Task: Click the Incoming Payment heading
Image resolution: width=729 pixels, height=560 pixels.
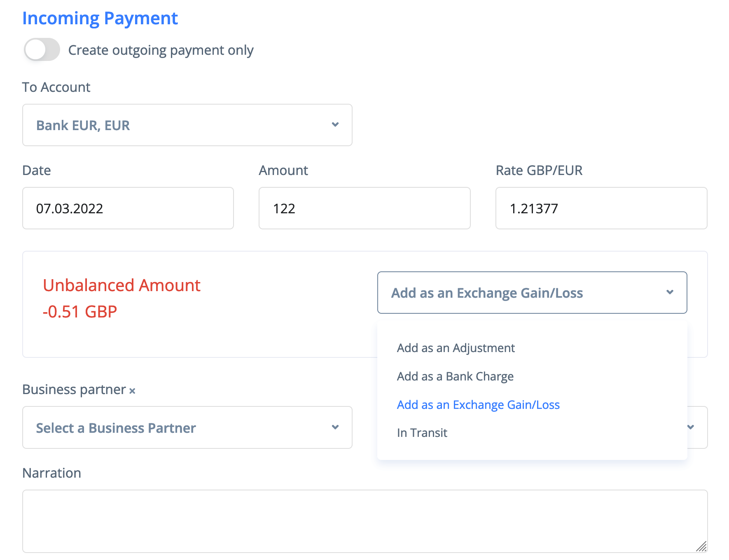Action: (100, 19)
